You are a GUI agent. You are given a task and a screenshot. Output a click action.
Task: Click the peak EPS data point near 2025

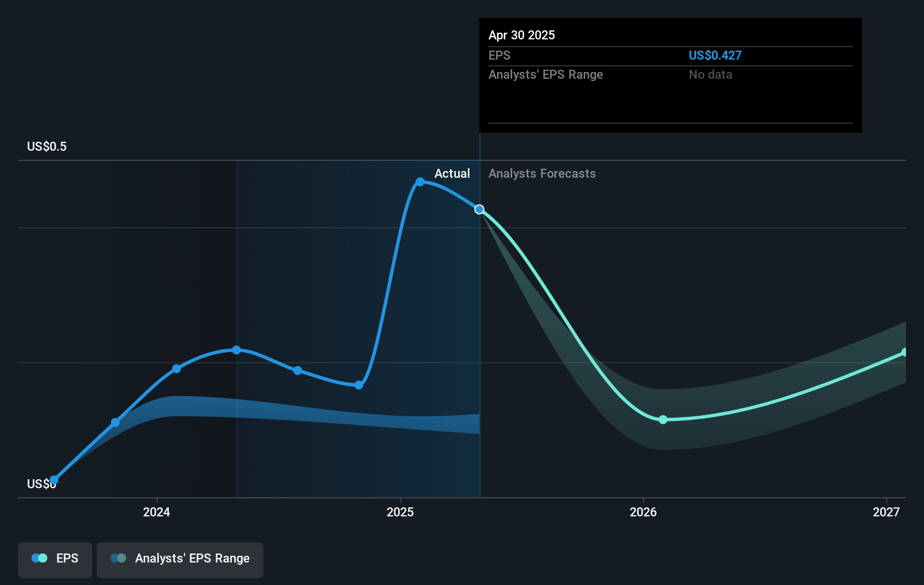click(420, 182)
